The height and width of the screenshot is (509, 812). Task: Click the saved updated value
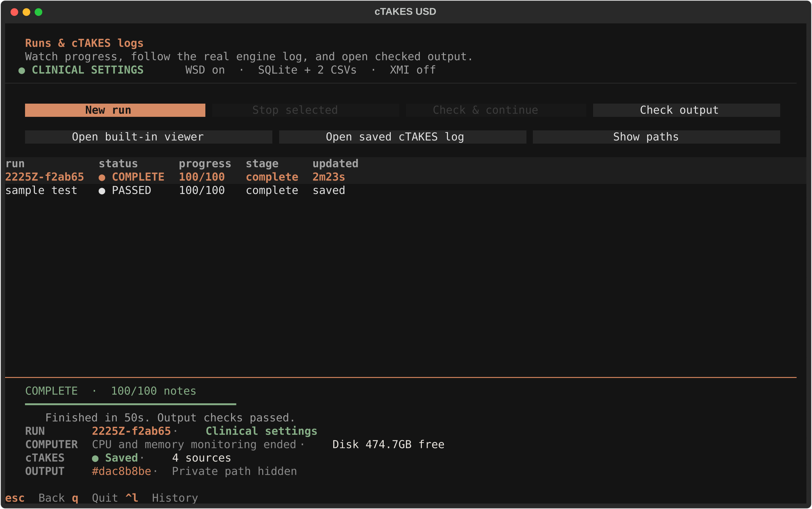(329, 190)
